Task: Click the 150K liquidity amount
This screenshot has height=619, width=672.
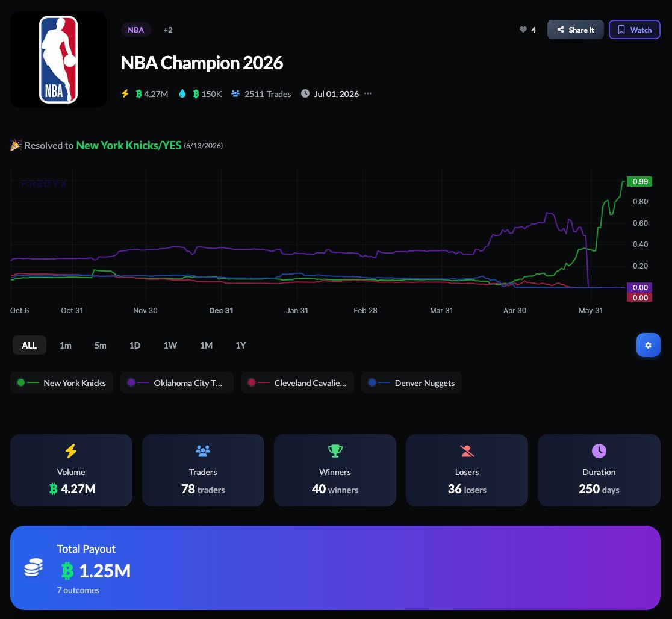Action: 211,94
